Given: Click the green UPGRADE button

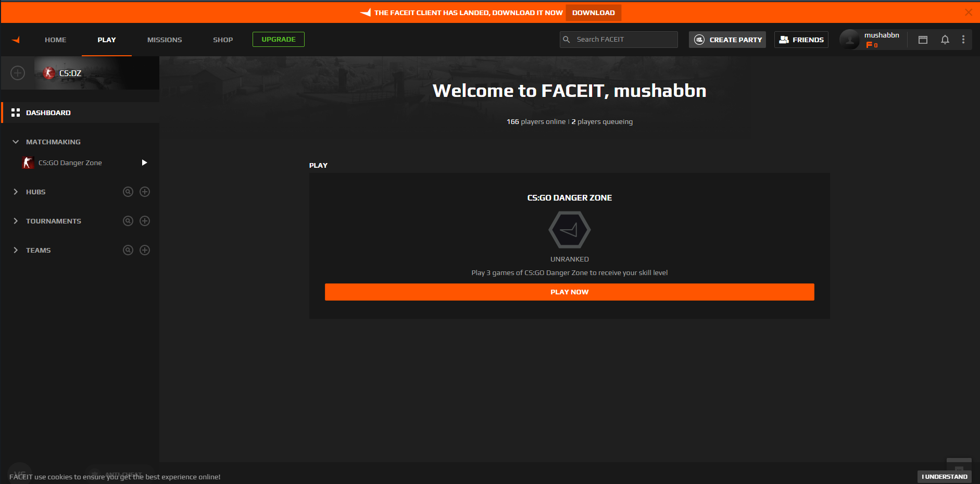Looking at the screenshot, I should point(279,39).
